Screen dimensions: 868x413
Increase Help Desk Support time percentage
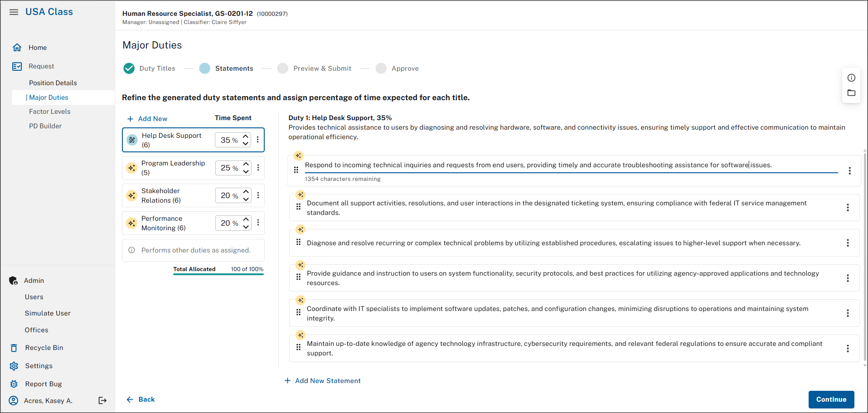click(x=246, y=136)
